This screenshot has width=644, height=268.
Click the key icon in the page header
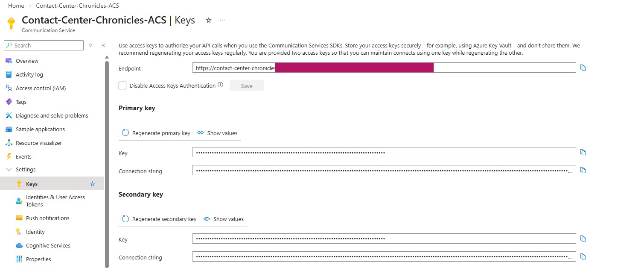(x=12, y=23)
